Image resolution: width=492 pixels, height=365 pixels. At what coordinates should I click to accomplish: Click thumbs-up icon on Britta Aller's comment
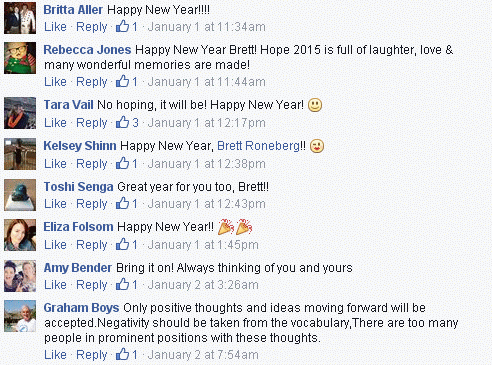[122, 26]
